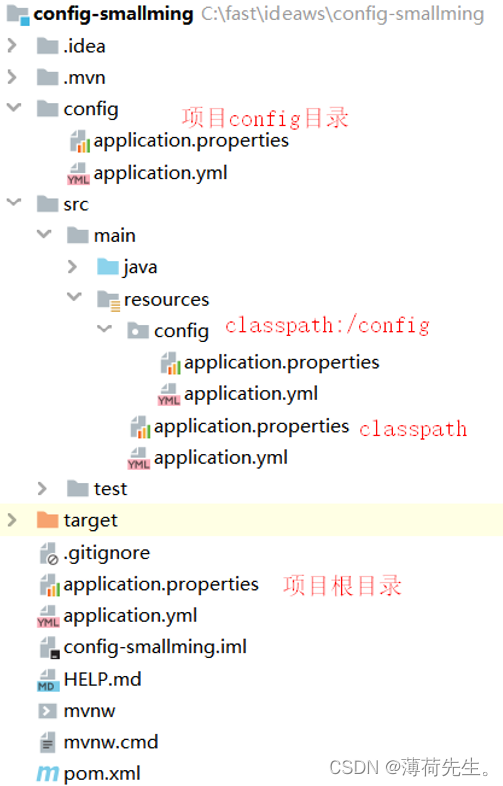
Task: Select root-level application.yml file name
Action: point(130,616)
